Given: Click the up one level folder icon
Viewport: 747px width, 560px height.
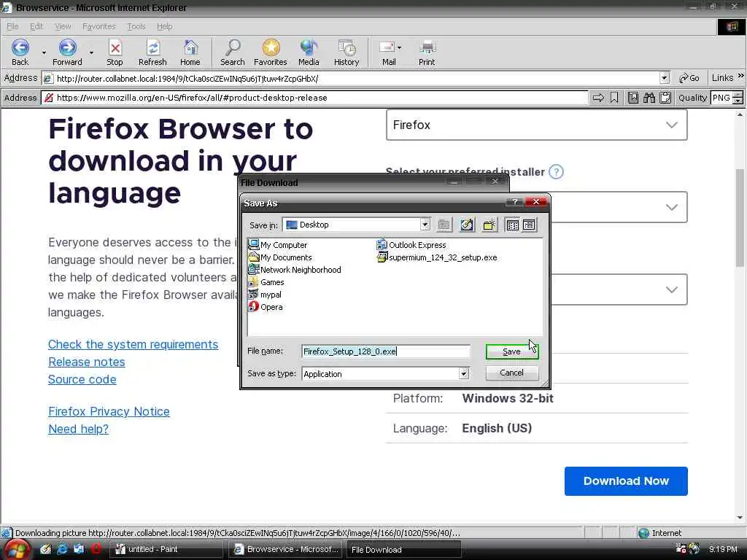Looking at the screenshot, I should tap(444, 225).
